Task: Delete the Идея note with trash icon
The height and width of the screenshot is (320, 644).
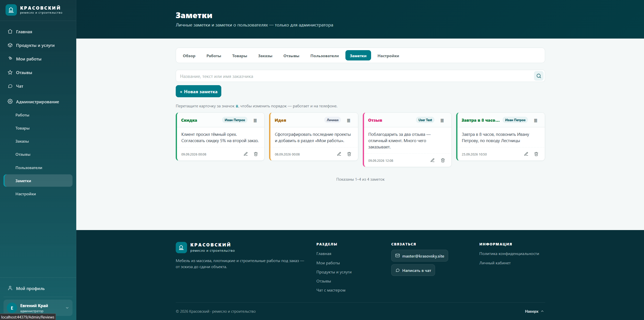Action: [x=349, y=154]
